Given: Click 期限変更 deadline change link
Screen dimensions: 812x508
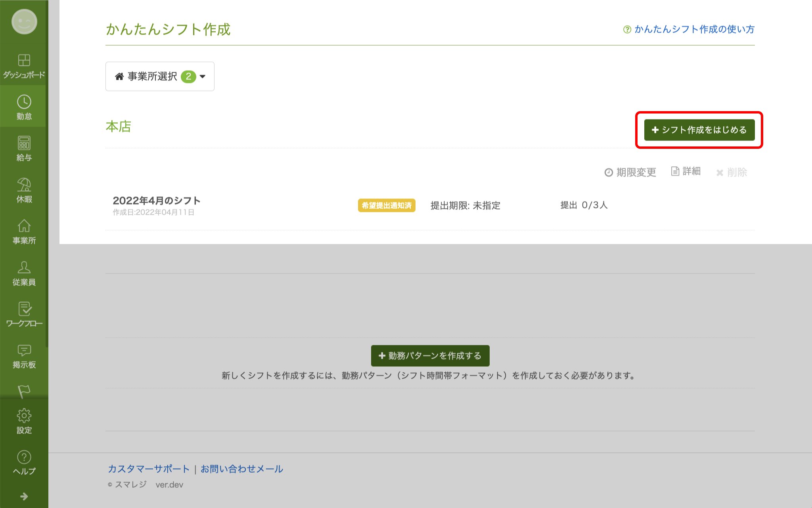Looking at the screenshot, I should coord(630,172).
